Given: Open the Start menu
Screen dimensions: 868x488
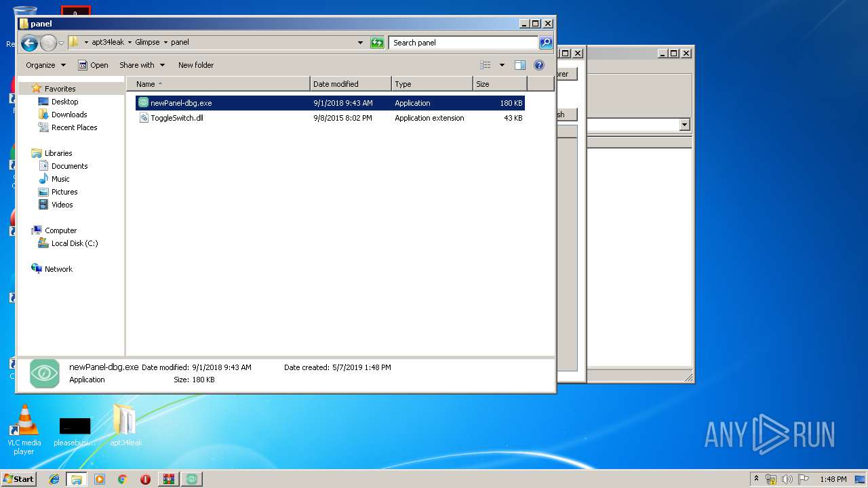Looking at the screenshot, I should pyautogui.click(x=19, y=479).
